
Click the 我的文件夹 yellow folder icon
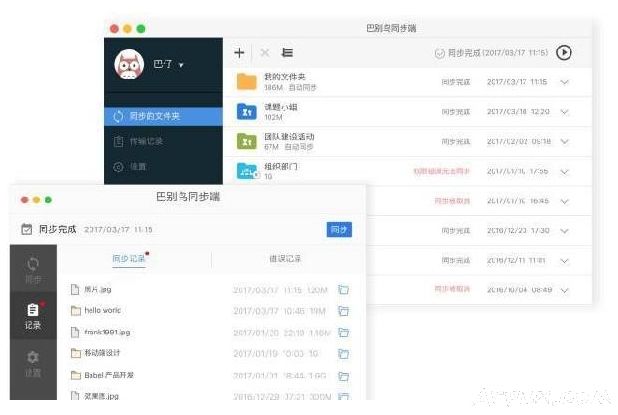(247, 82)
